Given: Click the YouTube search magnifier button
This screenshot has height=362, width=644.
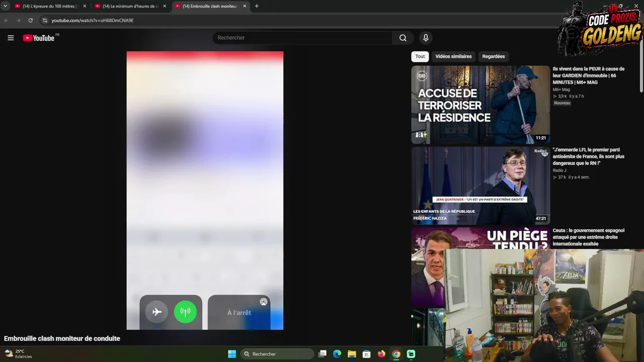Looking at the screenshot, I should (x=403, y=38).
